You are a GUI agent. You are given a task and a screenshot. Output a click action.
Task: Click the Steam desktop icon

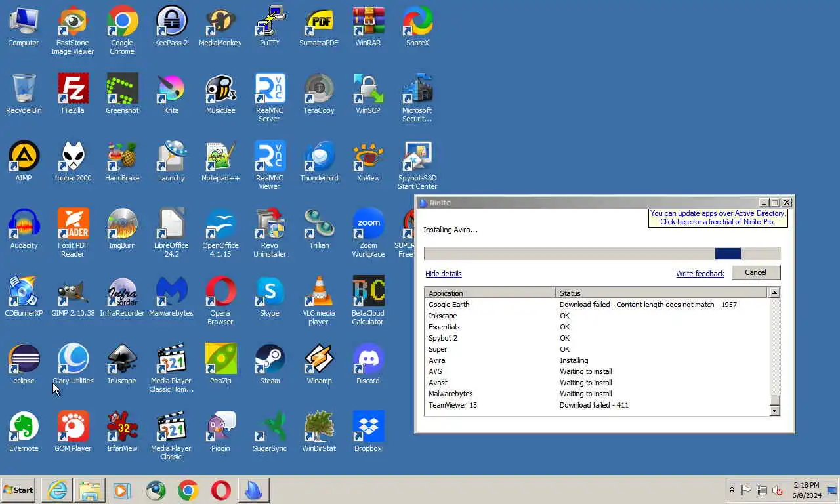click(x=270, y=364)
